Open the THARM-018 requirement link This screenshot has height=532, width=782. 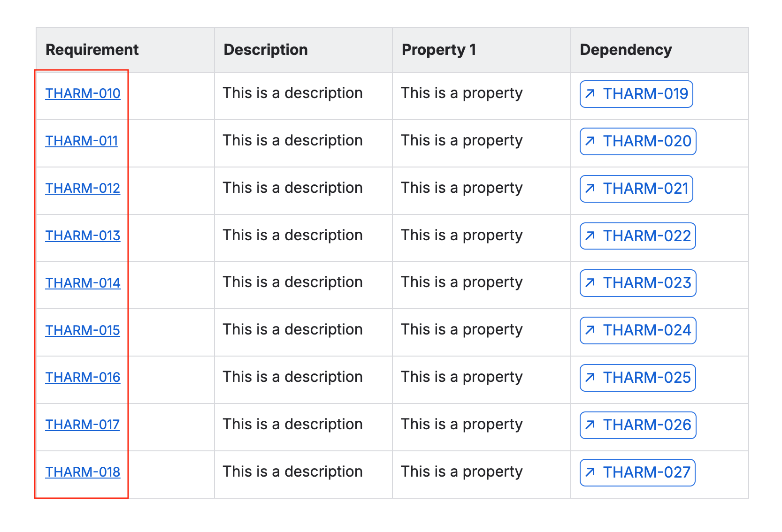click(83, 472)
